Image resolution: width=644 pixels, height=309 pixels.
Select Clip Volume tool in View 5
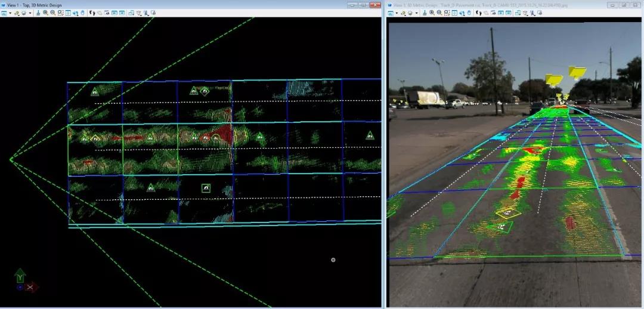pyautogui.click(x=532, y=13)
